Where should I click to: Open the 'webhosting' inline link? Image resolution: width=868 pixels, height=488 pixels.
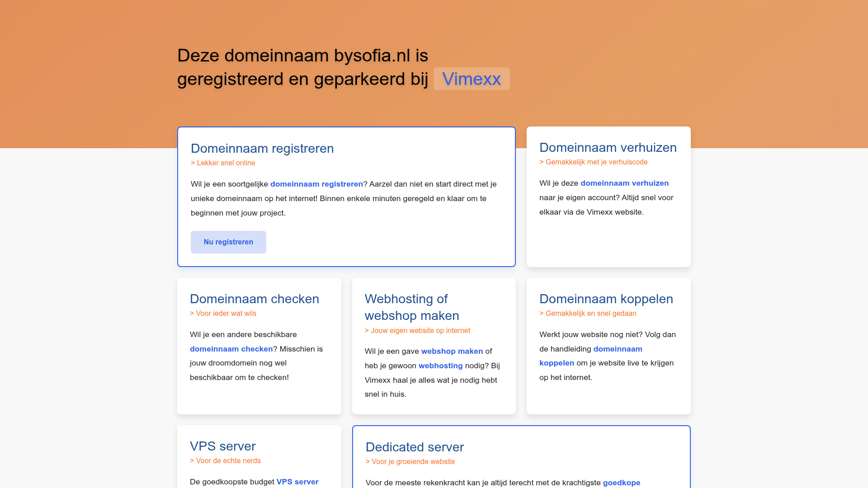pyautogui.click(x=440, y=366)
